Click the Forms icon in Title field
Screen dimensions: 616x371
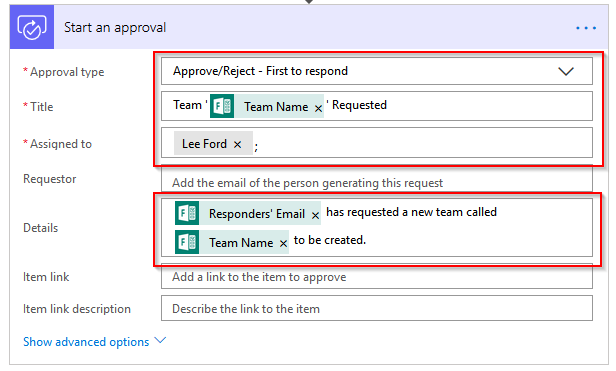pos(222,106)
